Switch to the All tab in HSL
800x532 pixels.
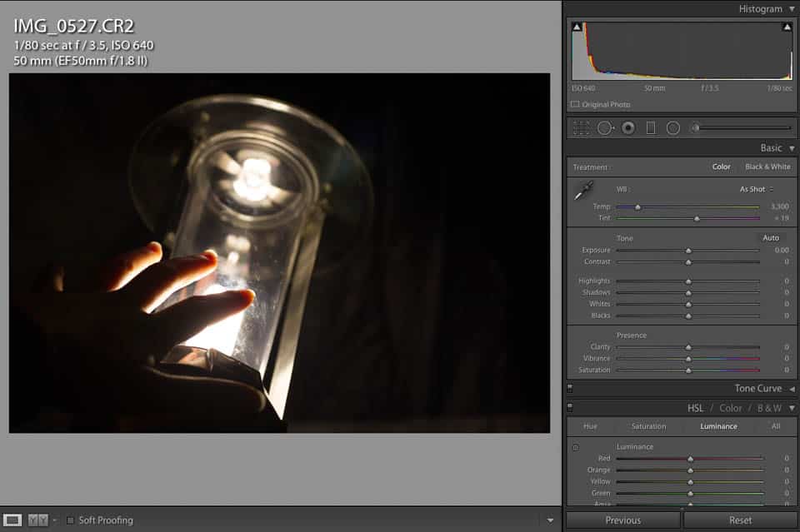click(776, 426)
